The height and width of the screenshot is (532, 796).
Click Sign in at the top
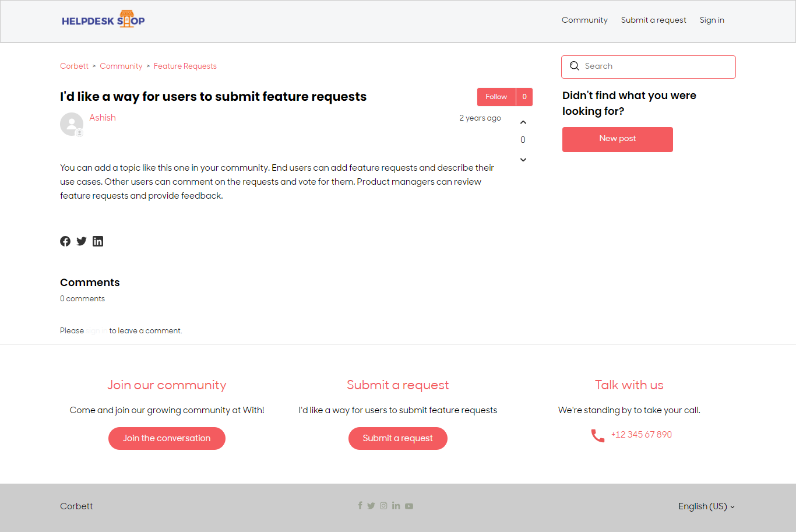(x=712, y=20)
